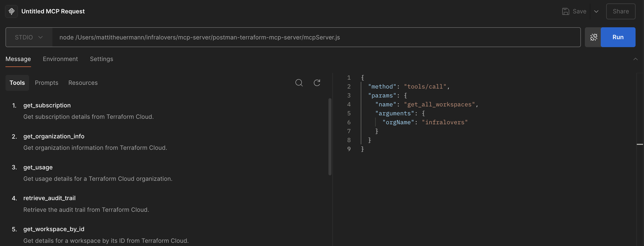Click the description "Get subscription details from Terraform Cloud."
The height and width of the screenshot is (246, 644).
[88, 117]
